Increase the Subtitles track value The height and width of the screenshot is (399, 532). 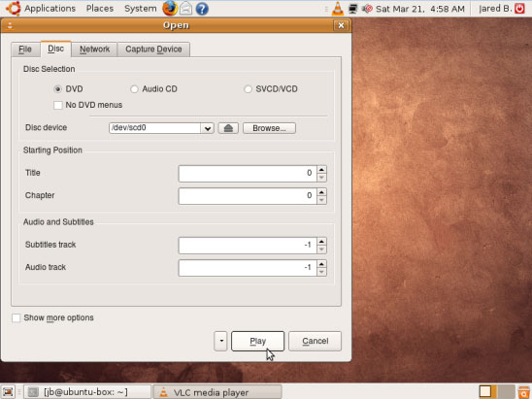tap(321, 242)
